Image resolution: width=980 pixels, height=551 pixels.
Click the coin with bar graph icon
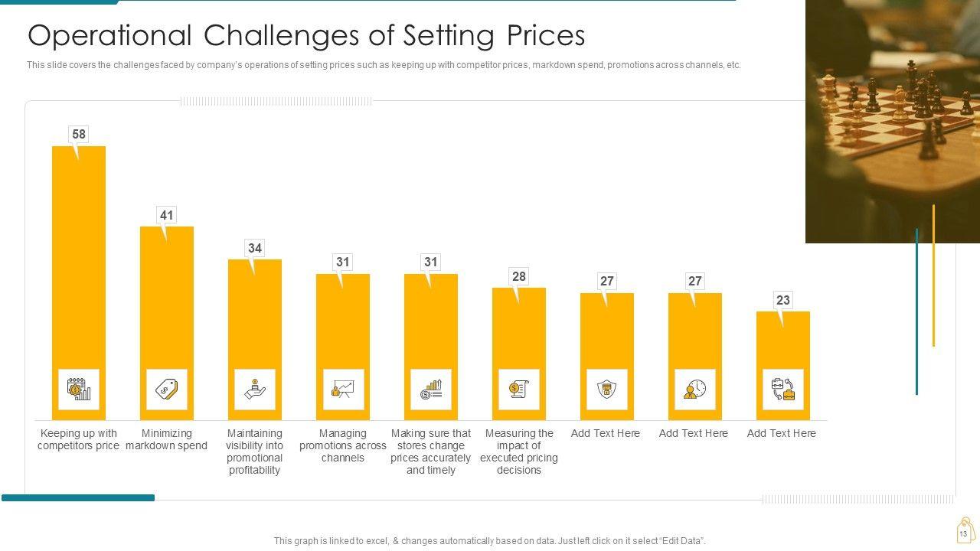click(431, 390)
